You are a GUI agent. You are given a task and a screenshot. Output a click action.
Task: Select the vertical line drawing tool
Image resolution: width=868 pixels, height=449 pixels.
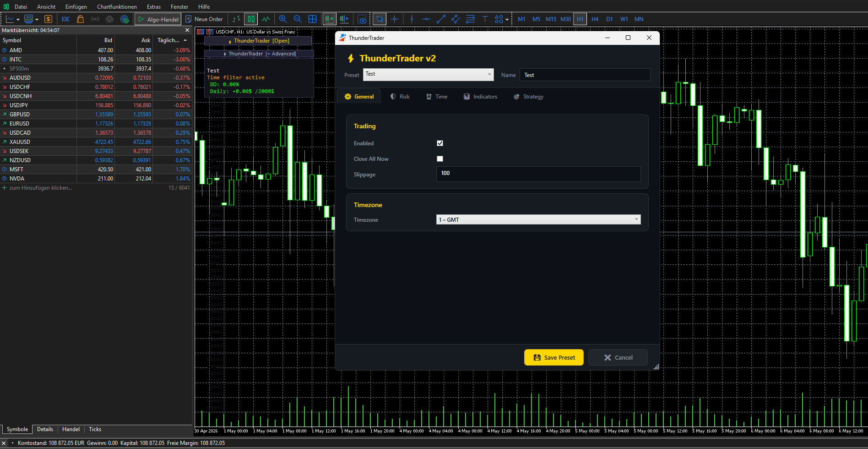[x=412, y=19]
